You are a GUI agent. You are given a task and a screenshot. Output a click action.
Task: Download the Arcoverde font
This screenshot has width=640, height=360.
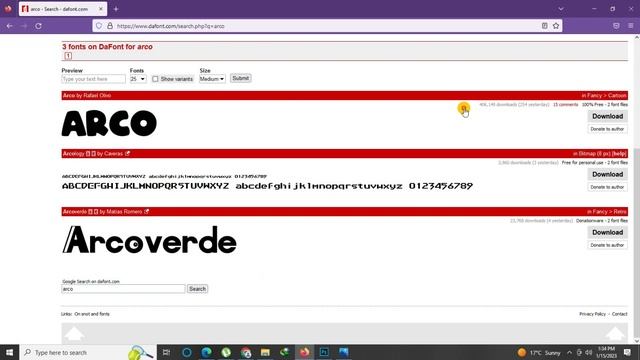[x=607, y=232]
